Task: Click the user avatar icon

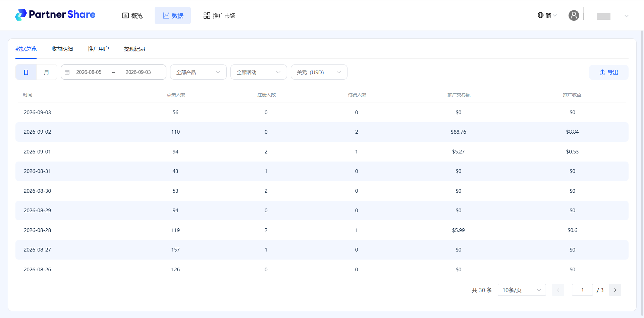Action: tap(574, 15)
